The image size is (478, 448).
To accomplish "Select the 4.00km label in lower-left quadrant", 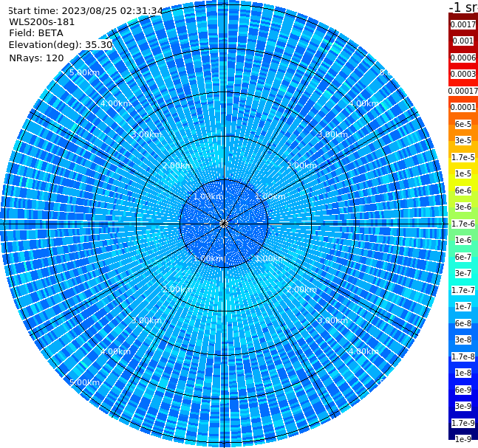I will pos(115,351).
